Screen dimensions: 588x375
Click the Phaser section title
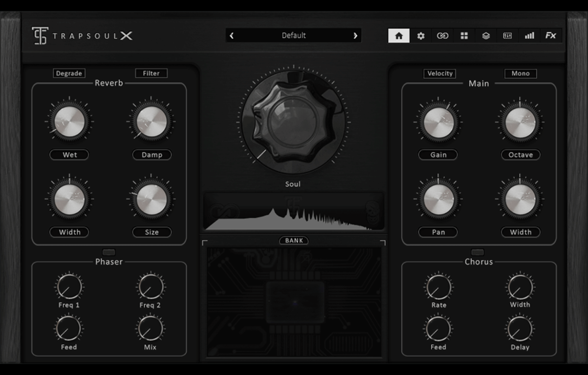[x=109, y=262]
